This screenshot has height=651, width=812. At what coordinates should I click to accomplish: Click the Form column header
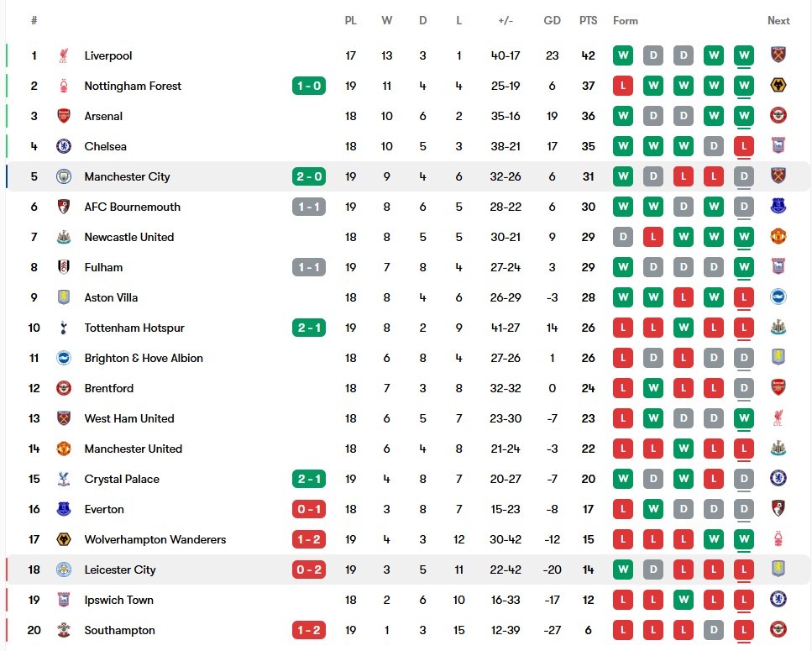[626, 21]
